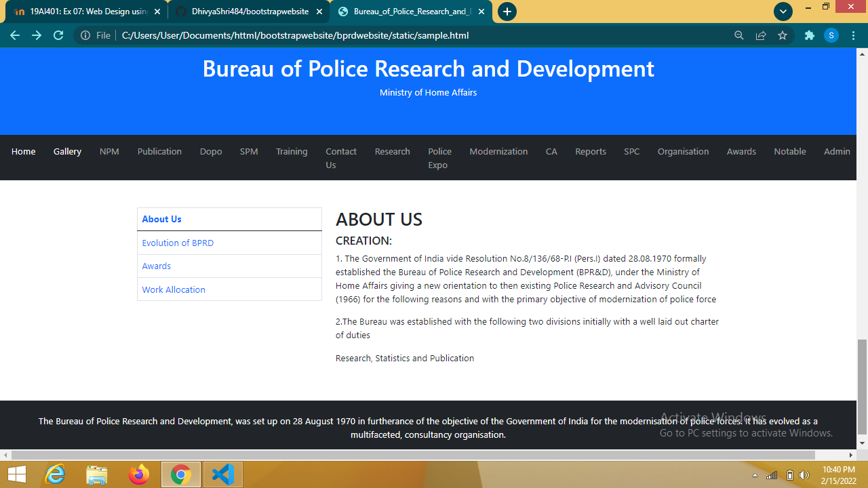Open Home in the navbar
Viewport: 868px width, 488px height.
23,151
